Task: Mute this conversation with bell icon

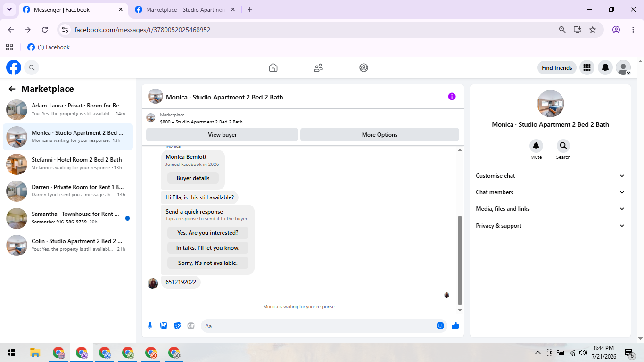Action: point(536,146)
